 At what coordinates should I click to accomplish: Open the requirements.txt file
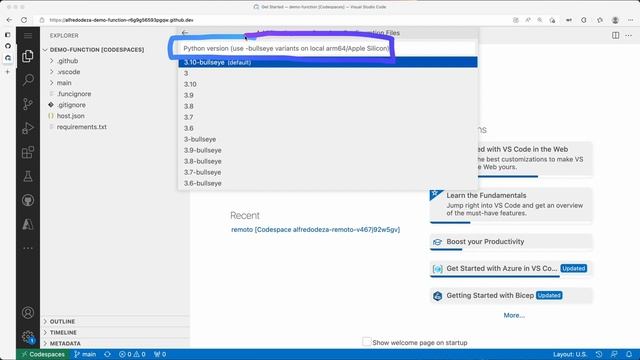pyautogui.click(x=82, y=127)
